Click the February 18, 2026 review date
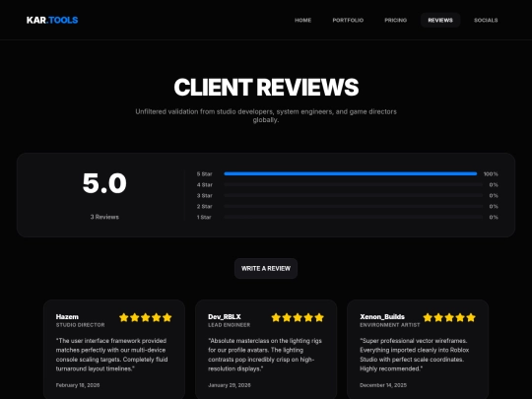Screen dimensions: 532x399 [78, 385]
